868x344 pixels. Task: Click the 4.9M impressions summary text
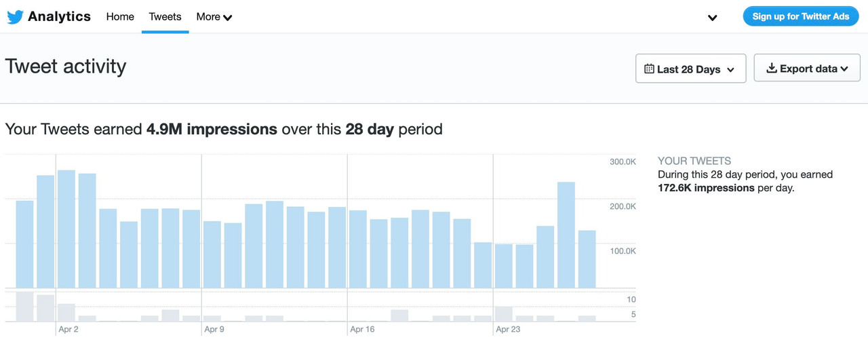pos(212,129)
